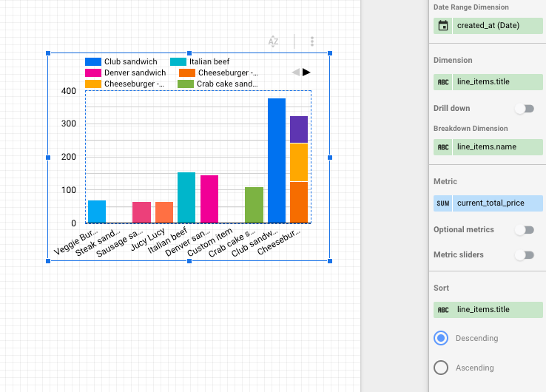Click the 'Denver sandwich' legend label

[x=135, y=73]
